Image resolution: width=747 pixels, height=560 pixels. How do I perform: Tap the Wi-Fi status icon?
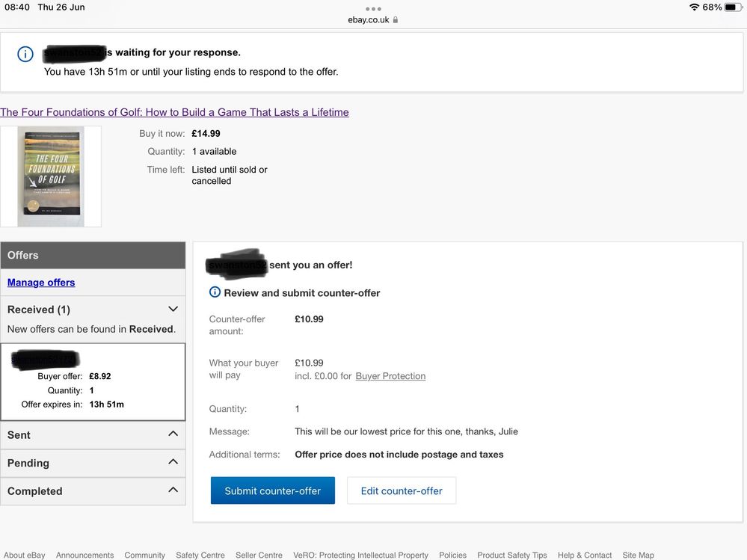tap(694, 7)
